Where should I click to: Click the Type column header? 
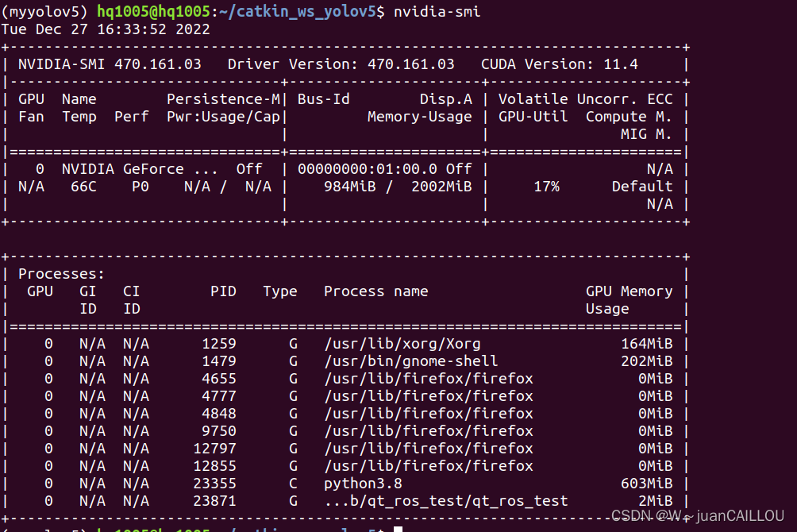(x=280, y=291)
